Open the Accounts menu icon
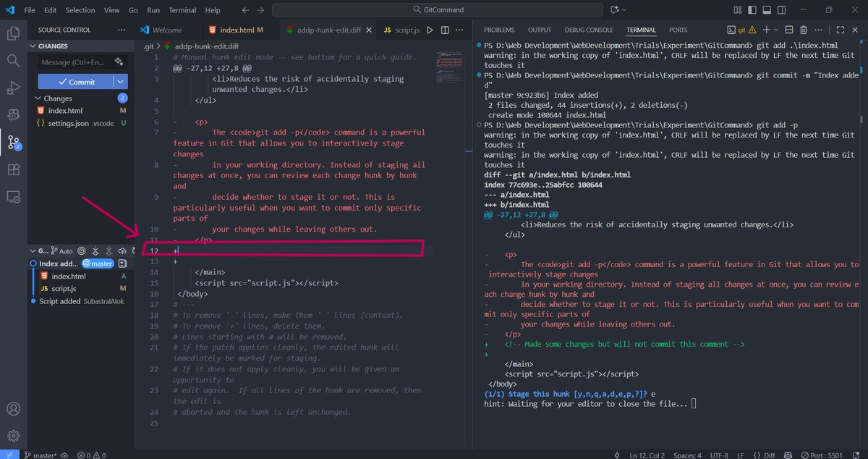Viewport: 868px width, 459px height. [x=13, y=410]
